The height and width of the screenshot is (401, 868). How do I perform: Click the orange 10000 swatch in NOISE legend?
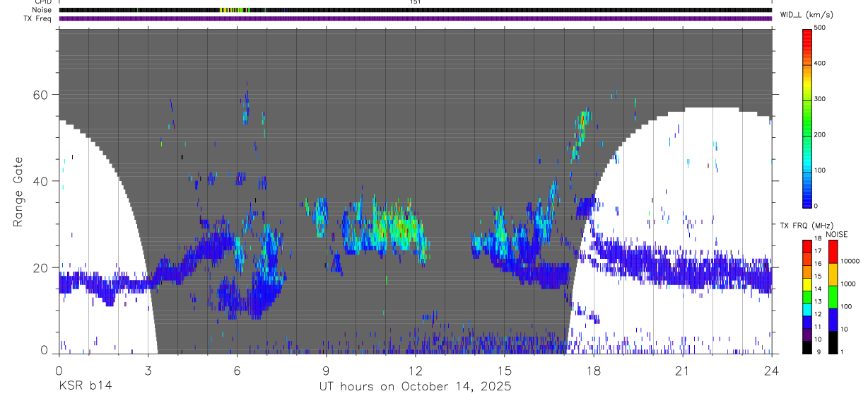point(833,274)
